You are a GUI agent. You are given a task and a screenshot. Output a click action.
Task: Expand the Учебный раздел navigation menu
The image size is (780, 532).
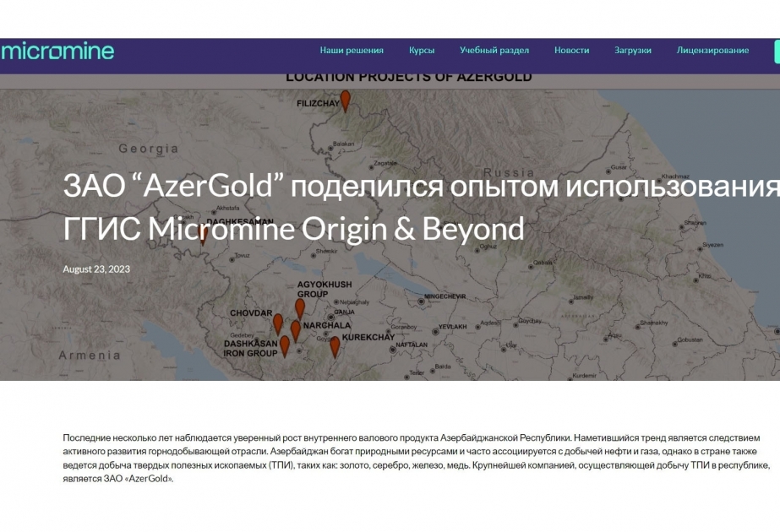point(493,50)
